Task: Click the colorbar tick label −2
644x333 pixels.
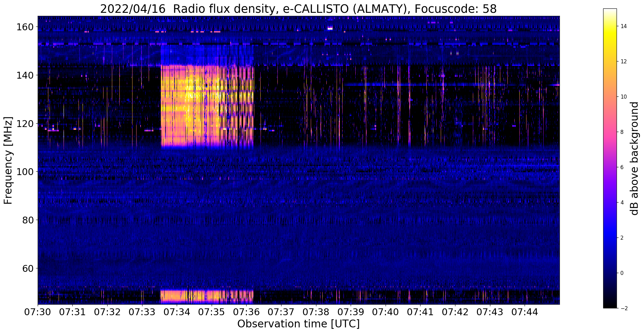Action: click(623, 308)
